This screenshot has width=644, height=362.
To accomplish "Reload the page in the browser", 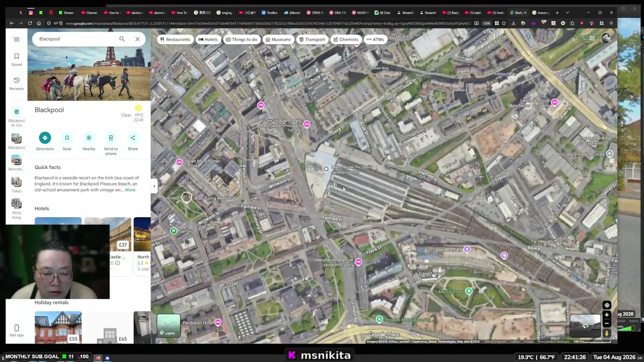I will pyautogui.click(x=30, y=23).
